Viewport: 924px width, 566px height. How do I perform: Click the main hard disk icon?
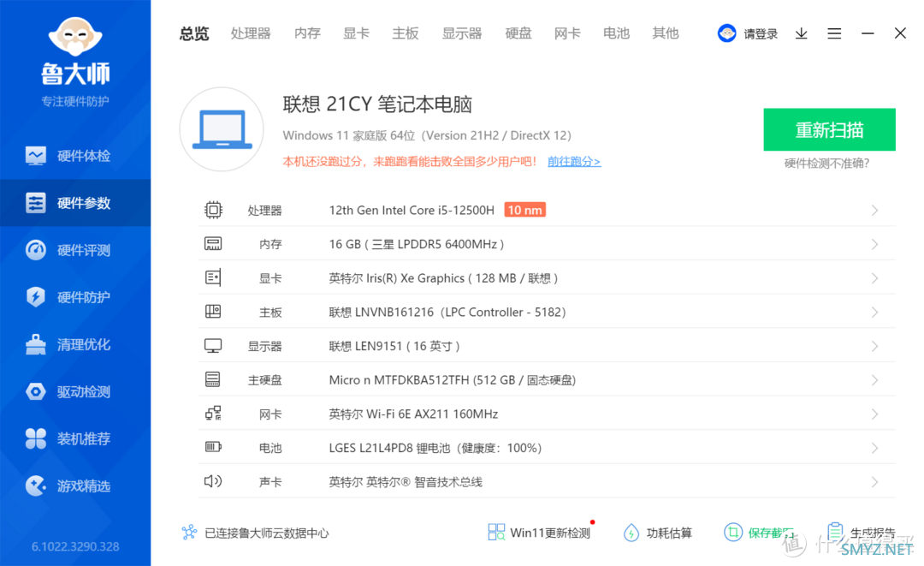[x=213, y=379]
